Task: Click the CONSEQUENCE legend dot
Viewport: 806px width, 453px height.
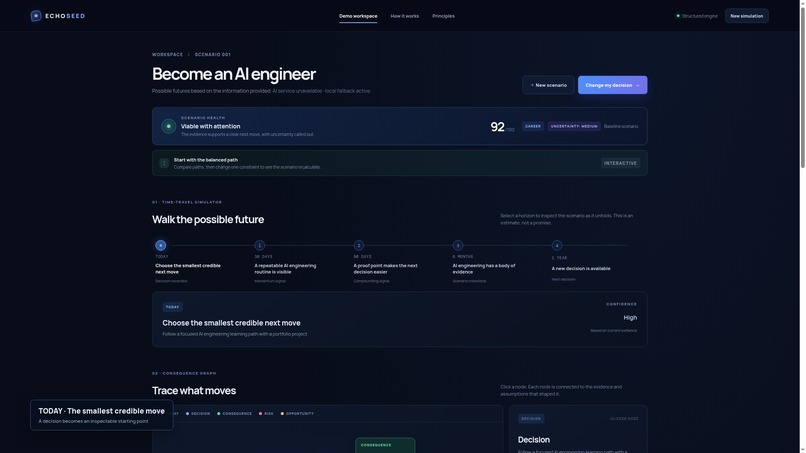Action: click(x=218, y=413)
